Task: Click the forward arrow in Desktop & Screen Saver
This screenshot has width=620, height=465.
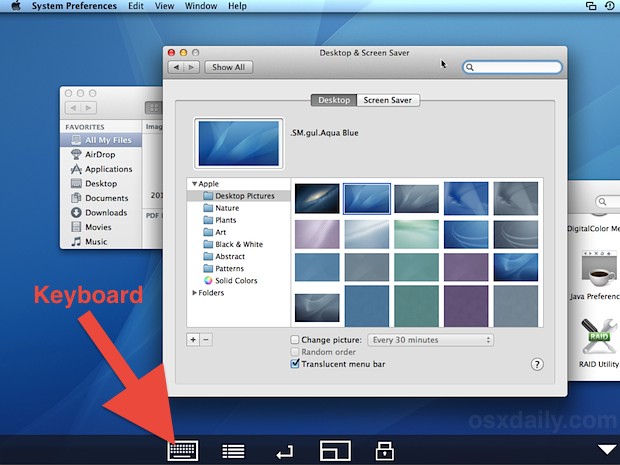Action: [x=192, y=67]
